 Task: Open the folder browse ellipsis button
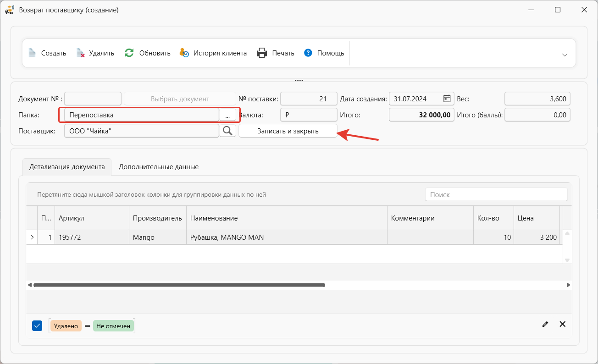[227, 115]
